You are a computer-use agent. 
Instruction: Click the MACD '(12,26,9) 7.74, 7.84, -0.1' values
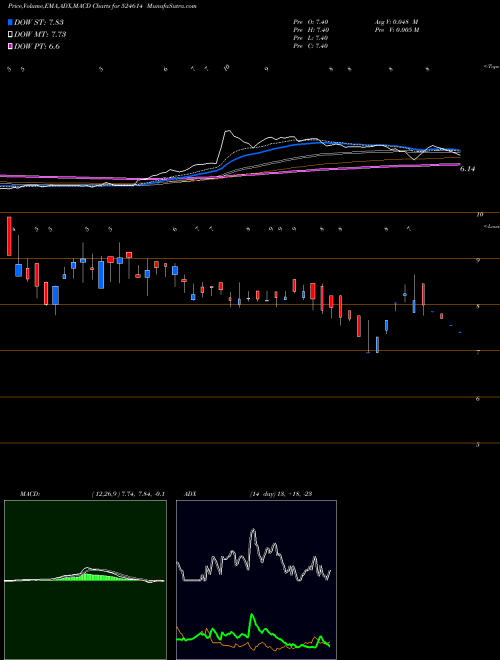tap(128, 494)
